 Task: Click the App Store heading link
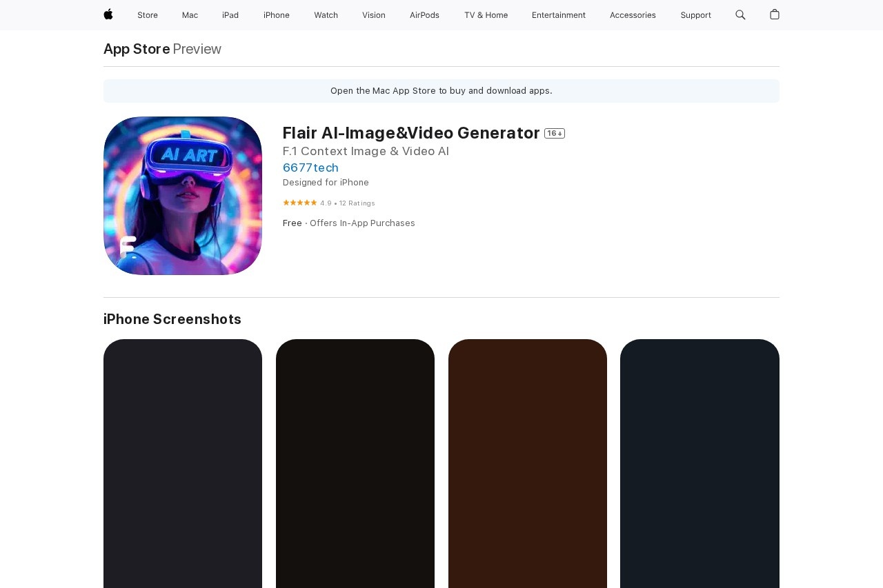pos(137,49)
